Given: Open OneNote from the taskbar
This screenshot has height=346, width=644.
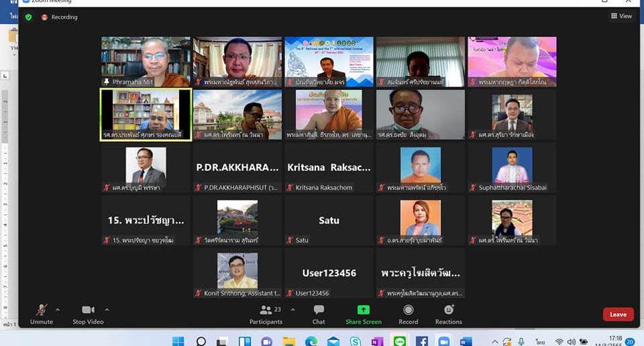Looking at the screenshot, I should click(377, 341).
